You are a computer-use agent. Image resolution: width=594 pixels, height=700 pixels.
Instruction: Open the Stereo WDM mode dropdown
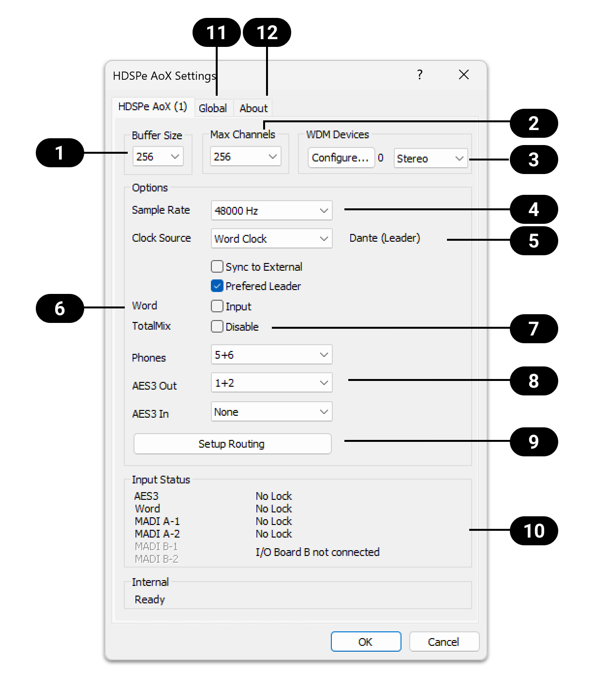pyautogui.click(x=431, y=159)
